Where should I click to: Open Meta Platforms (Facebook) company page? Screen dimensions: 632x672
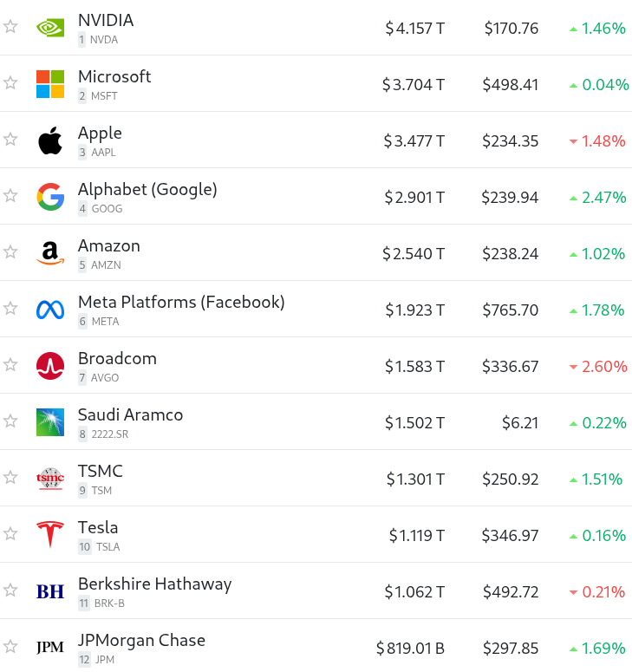point(181,302)
